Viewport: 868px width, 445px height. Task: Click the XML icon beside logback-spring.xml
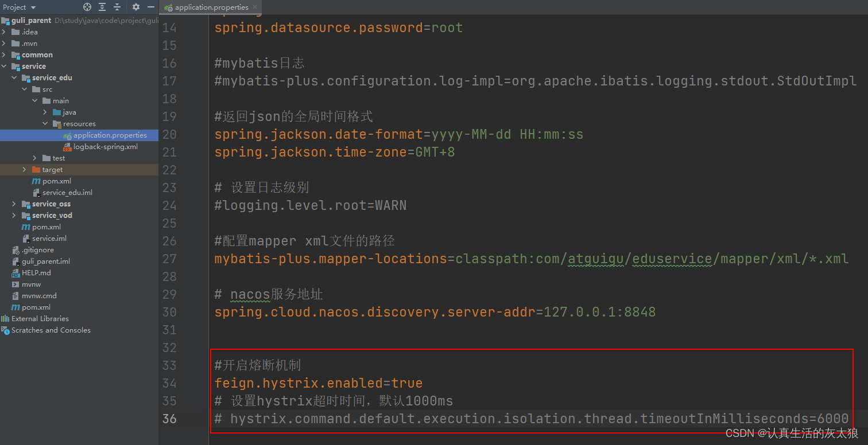coord(67,147)
